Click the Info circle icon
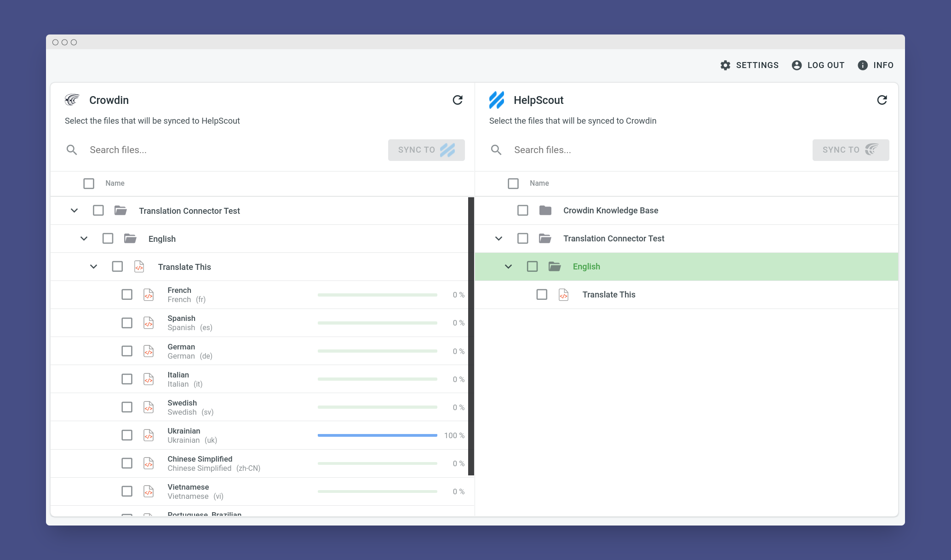The height and width of the screenshot is (560, 951). click(863, 65)
